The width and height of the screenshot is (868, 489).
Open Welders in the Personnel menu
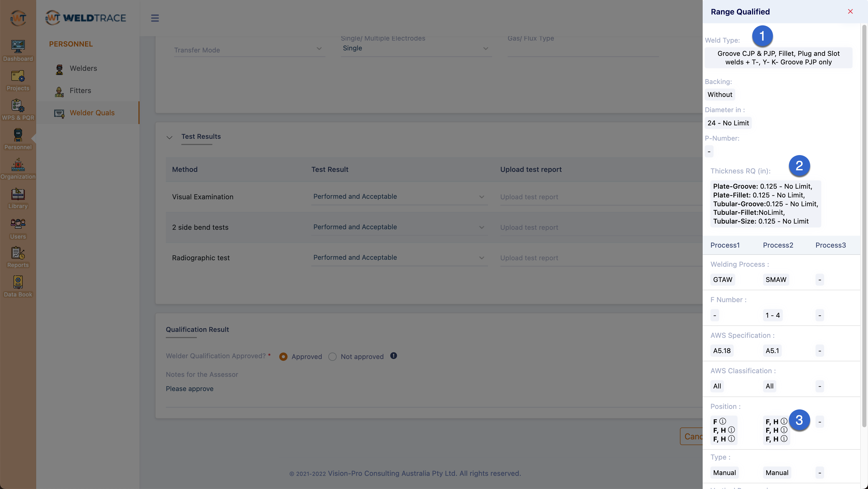(83, 68)
